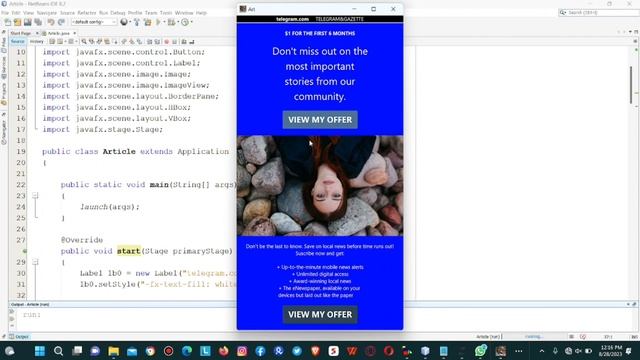640x360 pixels.
Task: Open the Projects side panel tab
Action: pyautogui.click(x=4, y=93)
